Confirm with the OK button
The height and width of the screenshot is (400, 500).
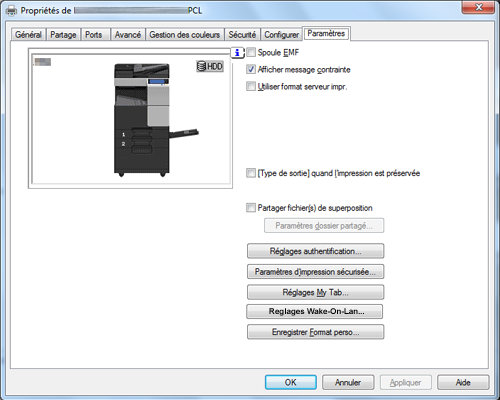pyautogui.click(x=291, y=382)
